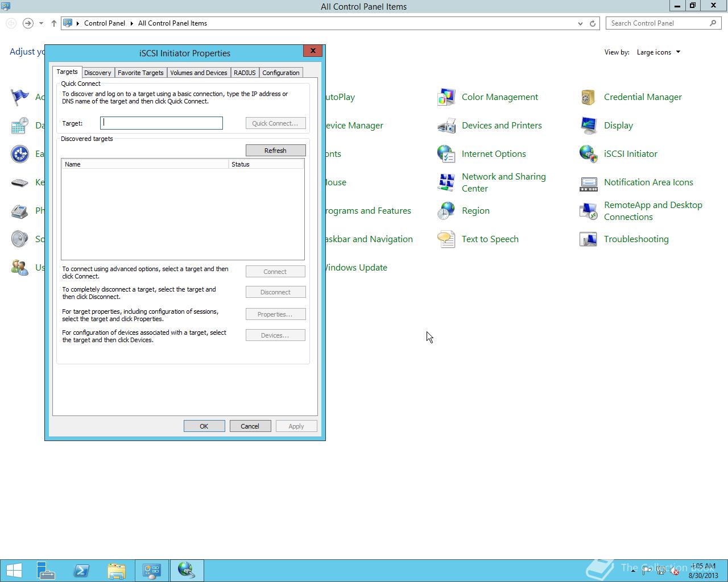Click the Phone and Modem icon
728x582 pixels.
(20, 211)
